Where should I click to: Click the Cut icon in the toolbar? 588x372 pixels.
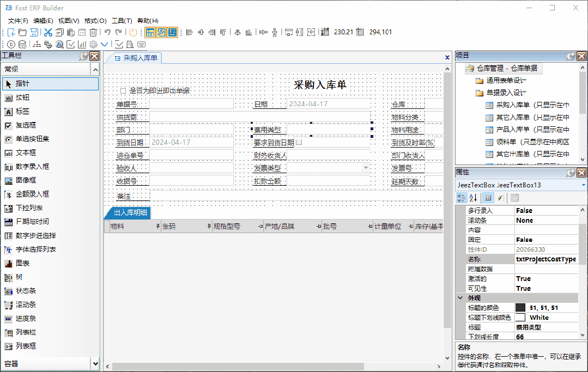(x=47, y=32)
